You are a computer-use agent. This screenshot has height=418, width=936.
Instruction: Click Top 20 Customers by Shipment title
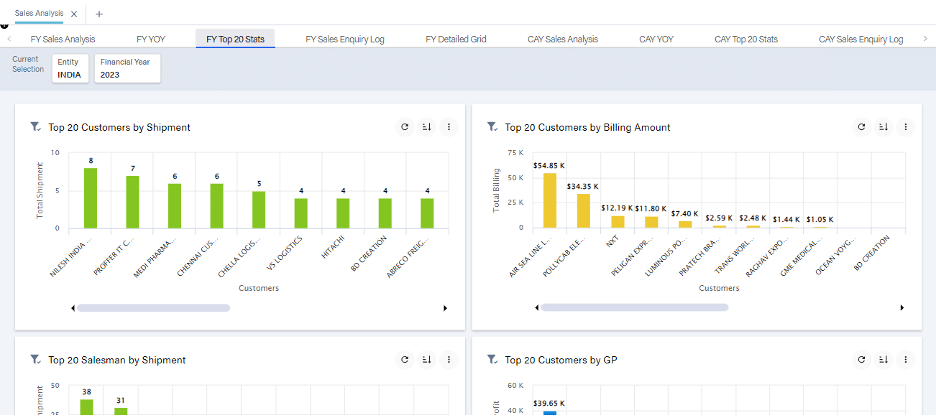tap(119, 127)
